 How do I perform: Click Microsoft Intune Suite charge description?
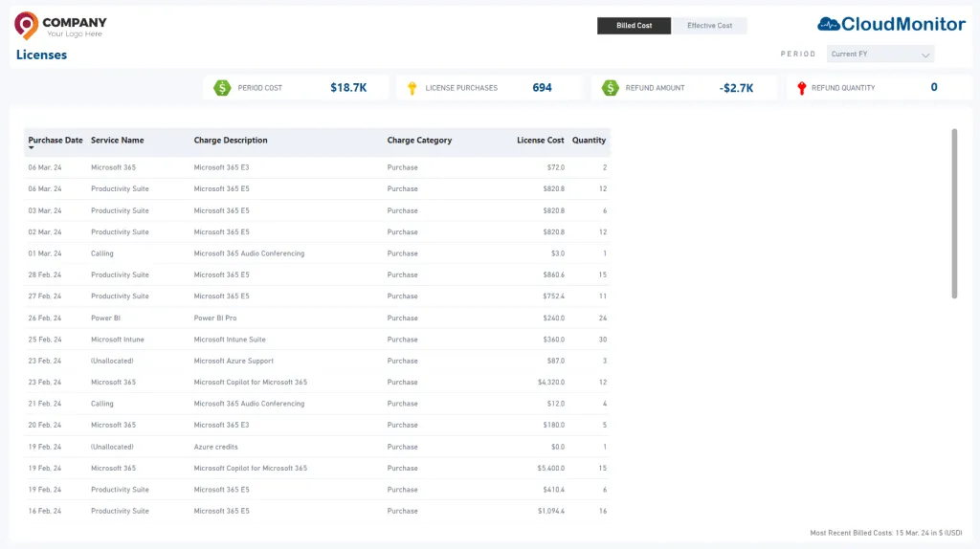(x=230, y=340)
